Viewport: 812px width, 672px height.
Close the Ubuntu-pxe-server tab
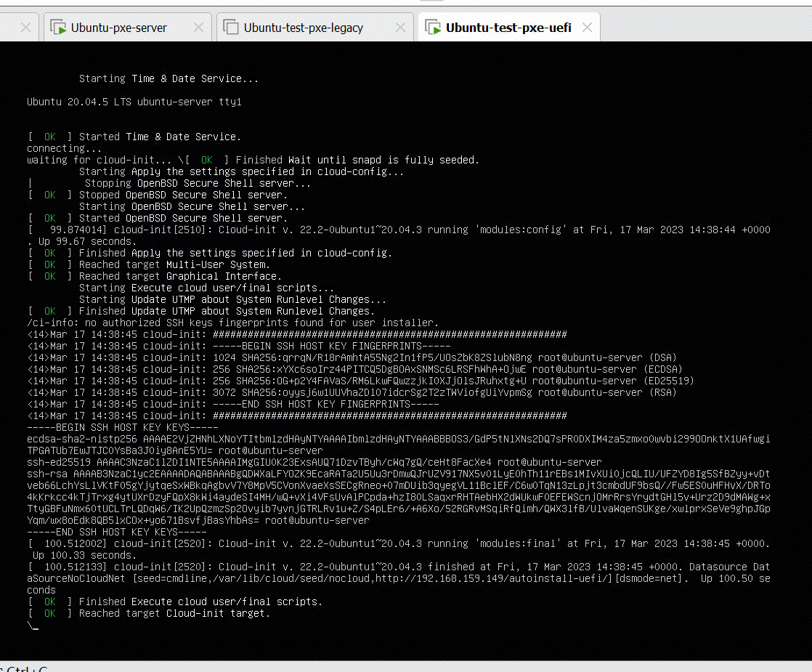tap(198, 27)
